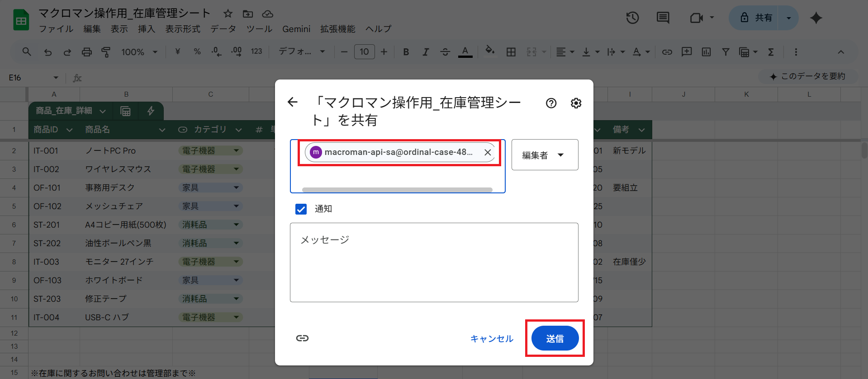Decrease font size with minus
Viewport: 868px width, 379px height.
(x=344, y=52)
